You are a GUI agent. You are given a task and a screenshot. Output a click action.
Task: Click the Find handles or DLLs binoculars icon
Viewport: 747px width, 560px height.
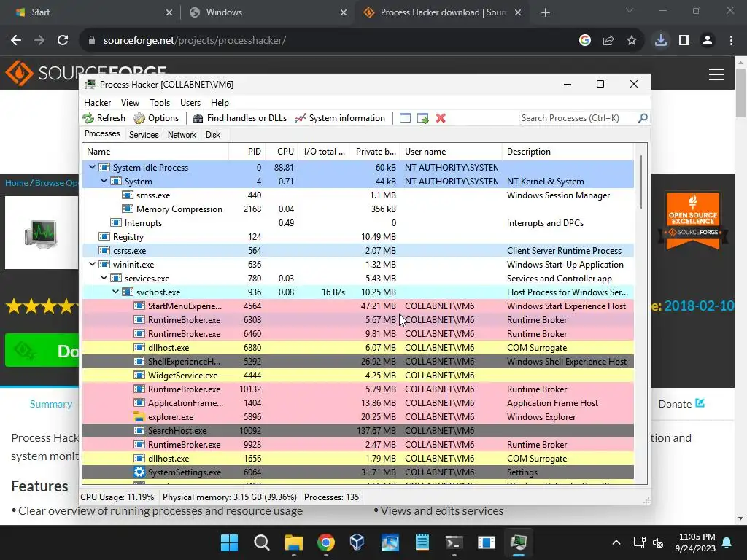198,118
